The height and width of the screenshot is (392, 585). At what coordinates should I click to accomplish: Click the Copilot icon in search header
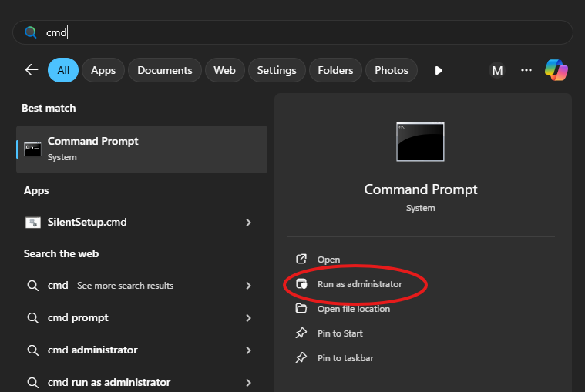(556, 70)
